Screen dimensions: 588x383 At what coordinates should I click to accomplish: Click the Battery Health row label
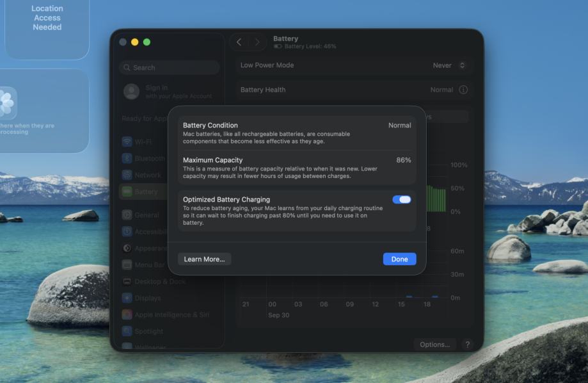[263, 90]
